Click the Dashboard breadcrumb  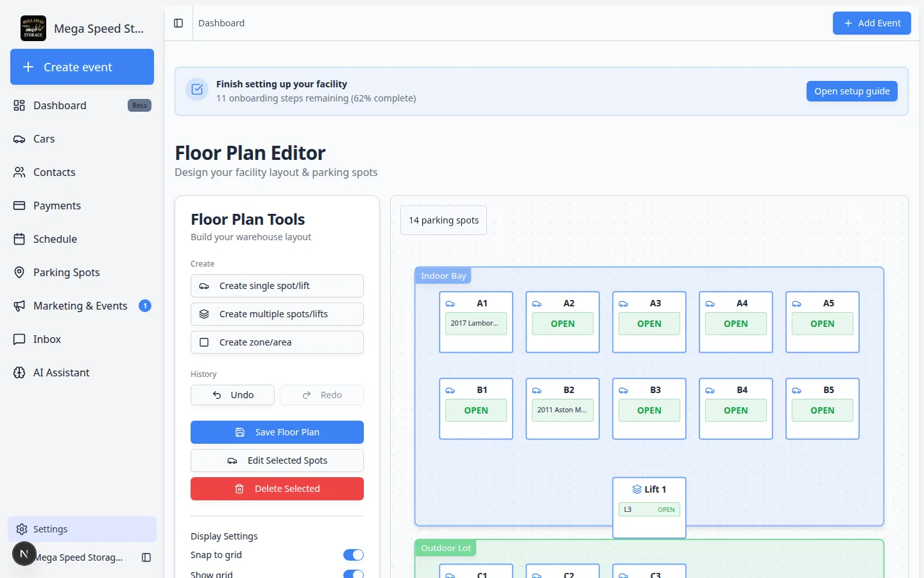pos(221,23)
